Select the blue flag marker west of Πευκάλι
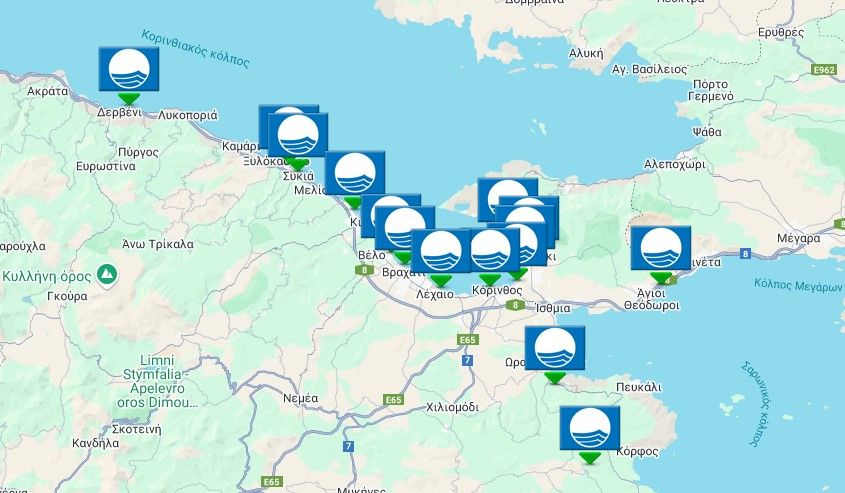This screenshot has height=493, width=845. pyautogui.click(x=555, y=348)
